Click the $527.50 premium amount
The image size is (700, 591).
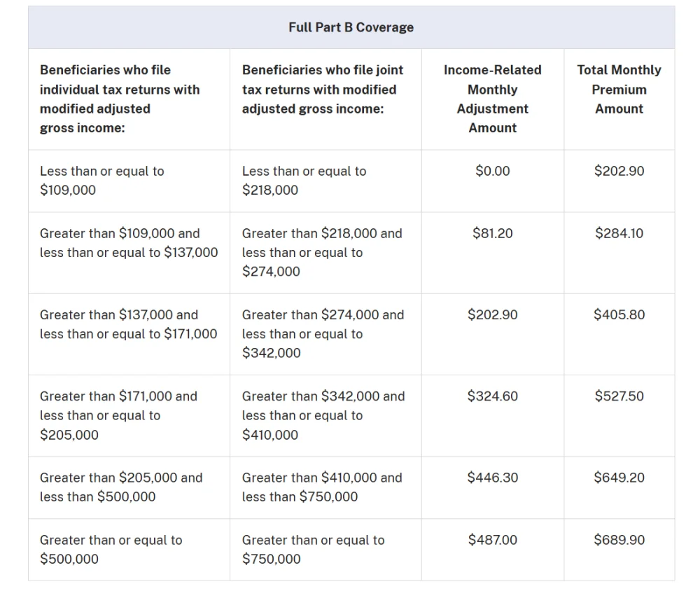point(619,396)
